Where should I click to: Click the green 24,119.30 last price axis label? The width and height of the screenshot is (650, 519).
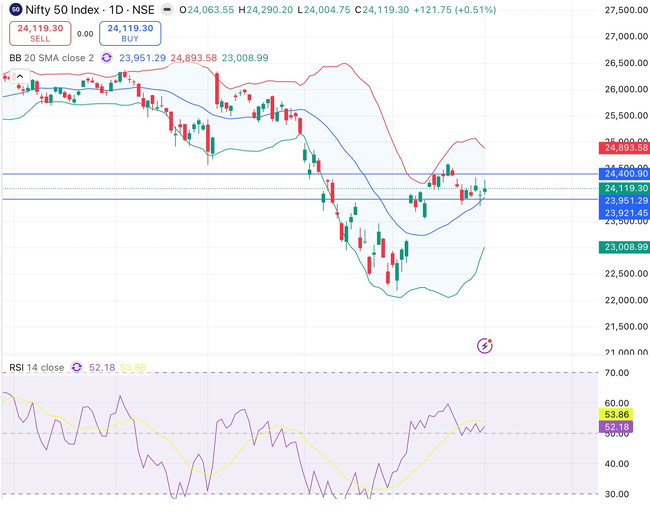[x=624, y=189]
